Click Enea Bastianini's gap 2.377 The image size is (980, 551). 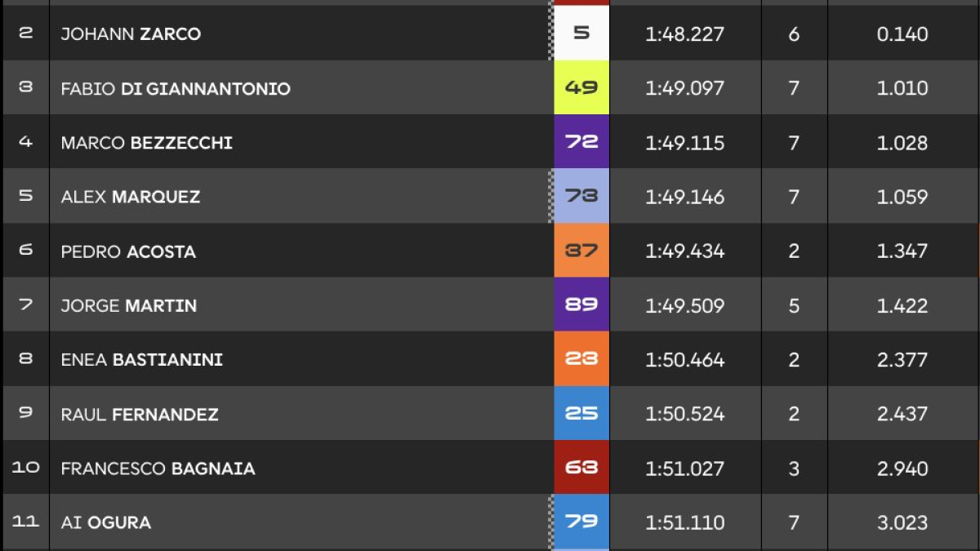click(902, 360)
